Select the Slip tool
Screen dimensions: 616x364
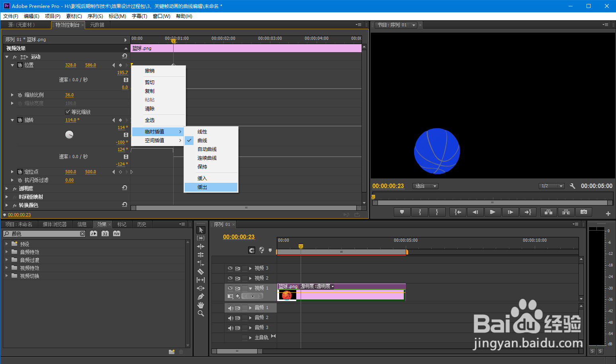pos(201,280)
